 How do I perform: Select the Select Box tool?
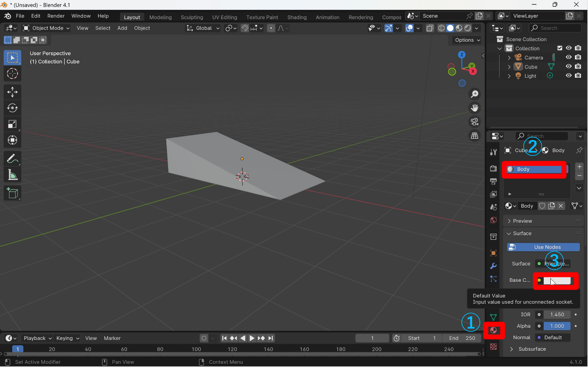tap(12, 58)
